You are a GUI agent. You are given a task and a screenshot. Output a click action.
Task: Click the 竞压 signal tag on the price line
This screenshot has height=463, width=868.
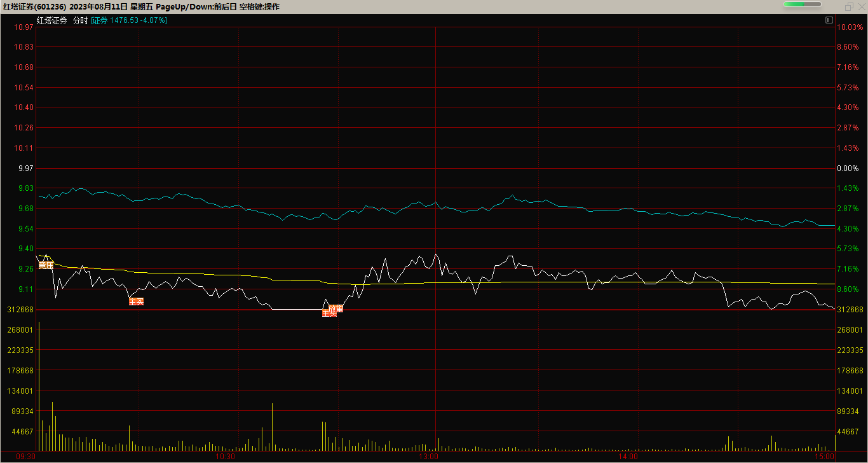(46, 265)
